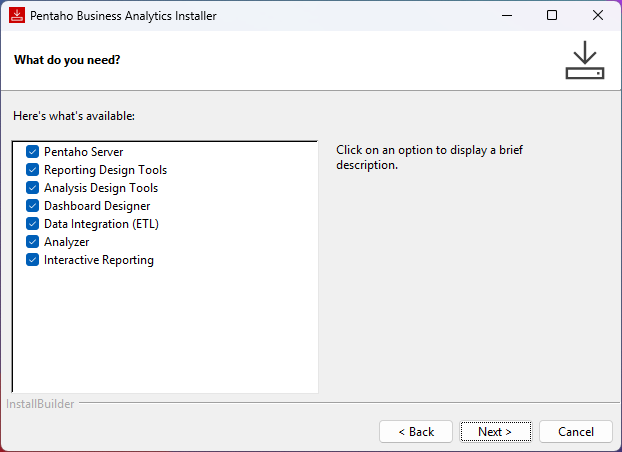The image size is (622, 452).
Task: Uncheck the Reporting Design Tools checkbox
Action: pos(32,170)
